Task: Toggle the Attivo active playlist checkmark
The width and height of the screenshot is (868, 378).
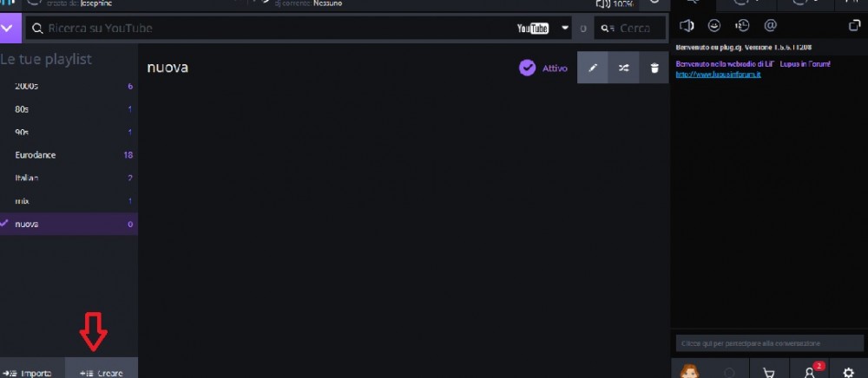Action: coord(527,68)
